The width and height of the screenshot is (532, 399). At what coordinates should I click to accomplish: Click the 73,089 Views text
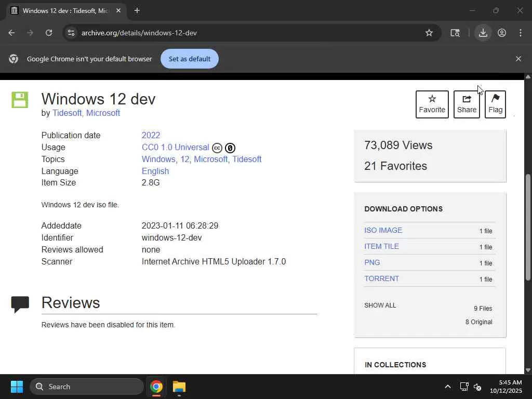[x=398, y=145]
